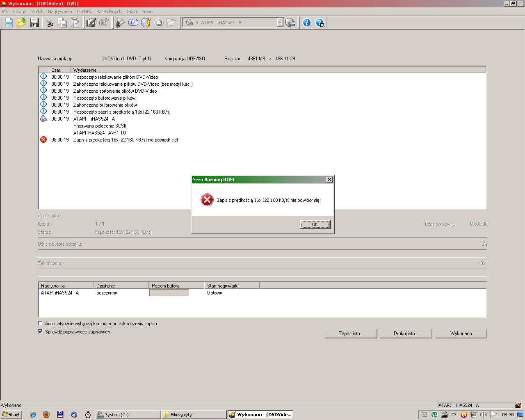The height and width of the screenshot is (420, 525).
Task: Click the Copy icon in toolbar
Action: 62,23
